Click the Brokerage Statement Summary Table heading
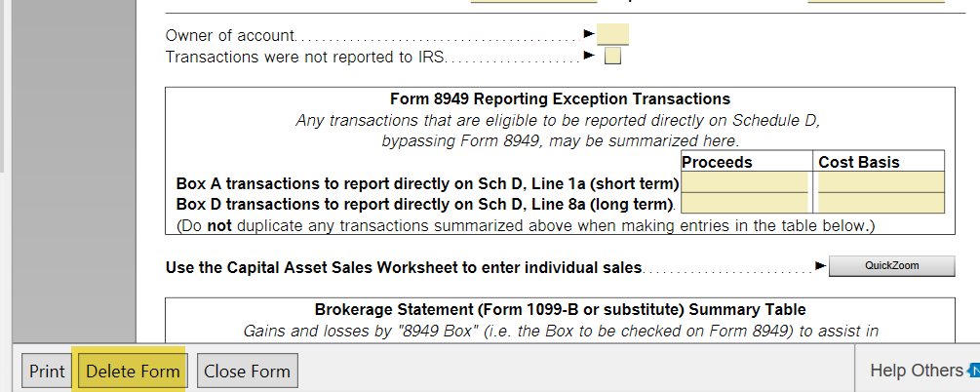This screenshot has height=392, width=980. (560, 309)
